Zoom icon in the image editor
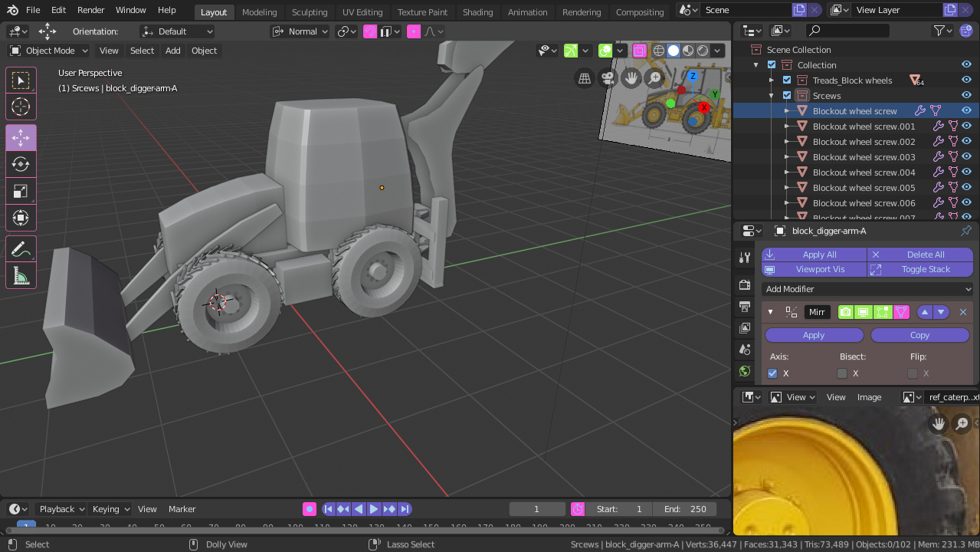980x552 pixels. 962,423
